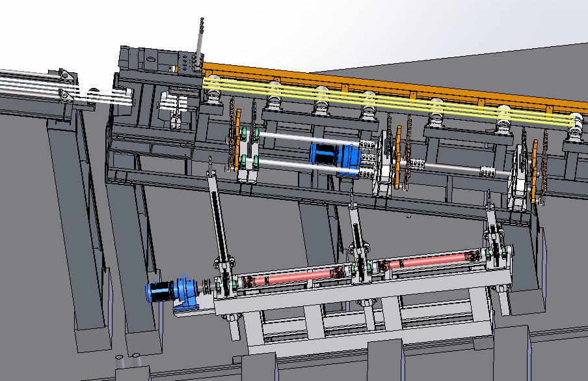Select the pink drive shaft farthest from gearmotor

click(429, 260)
